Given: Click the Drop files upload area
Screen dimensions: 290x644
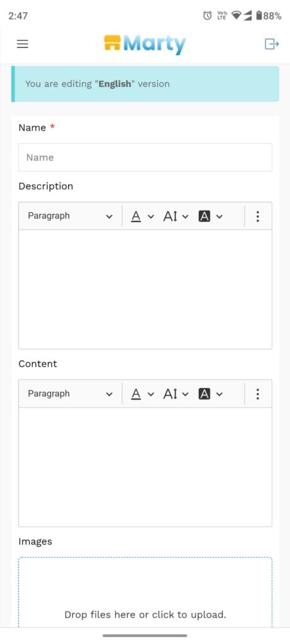Looking at the screenshot, I should pyautogui.click(x=145, y=592).
